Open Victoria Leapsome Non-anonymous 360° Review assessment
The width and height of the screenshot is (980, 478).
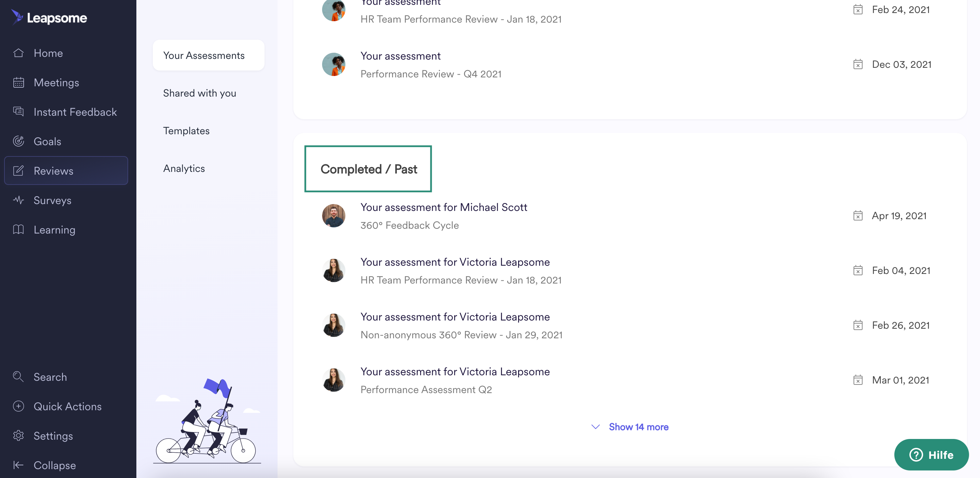click(x=455, y=316)
